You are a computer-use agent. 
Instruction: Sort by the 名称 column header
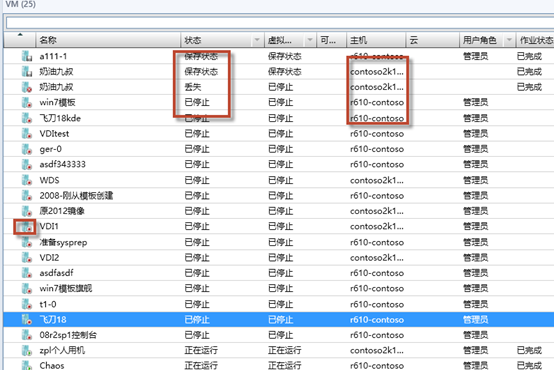click(x=108, y=40)
